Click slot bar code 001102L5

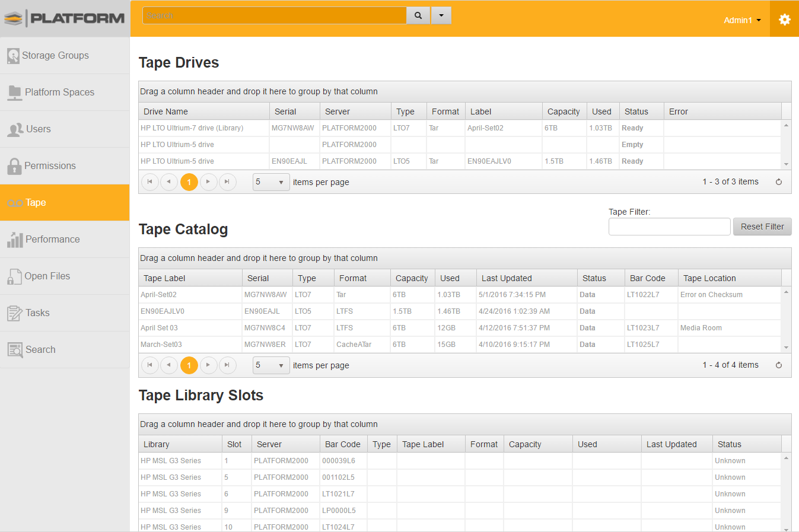pyautogui.click(x=338, y=477)
